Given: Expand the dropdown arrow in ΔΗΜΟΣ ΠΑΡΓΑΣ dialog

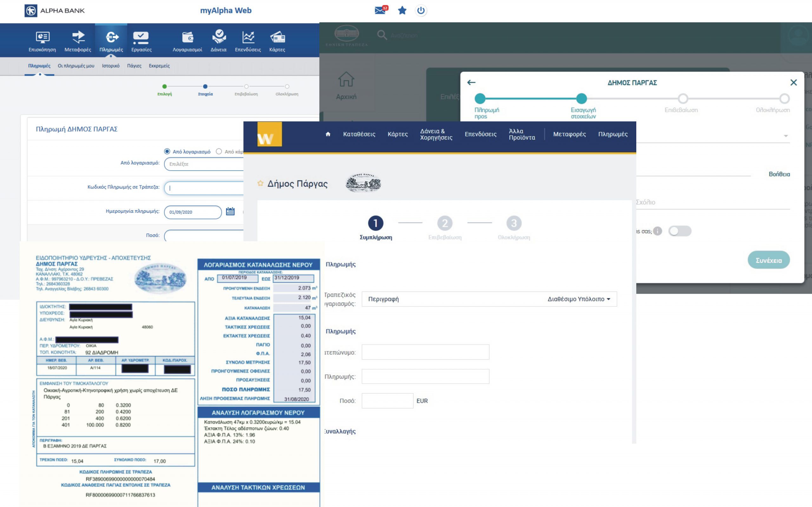Looking at the screenshot, I should (x=786, y=136).
